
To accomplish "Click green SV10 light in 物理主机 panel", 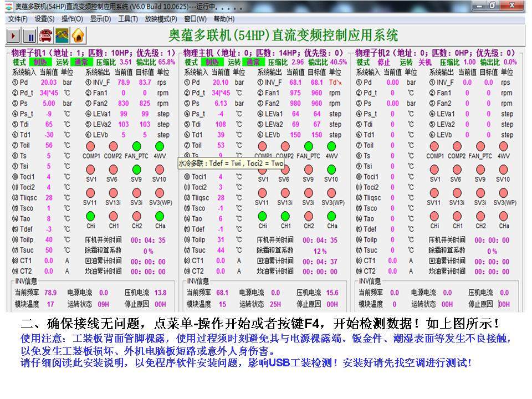I will click(331, 170).
